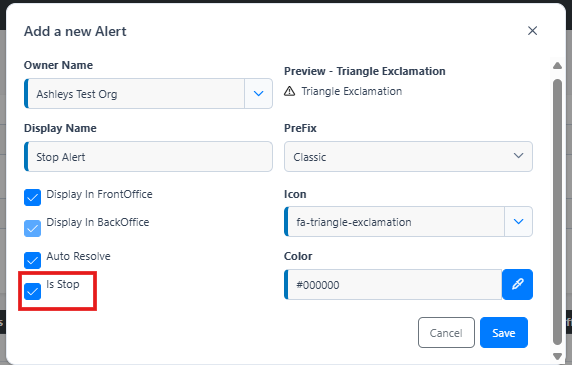
Task: Close the Add a new Alert dialog
Action: click(532, 31)
